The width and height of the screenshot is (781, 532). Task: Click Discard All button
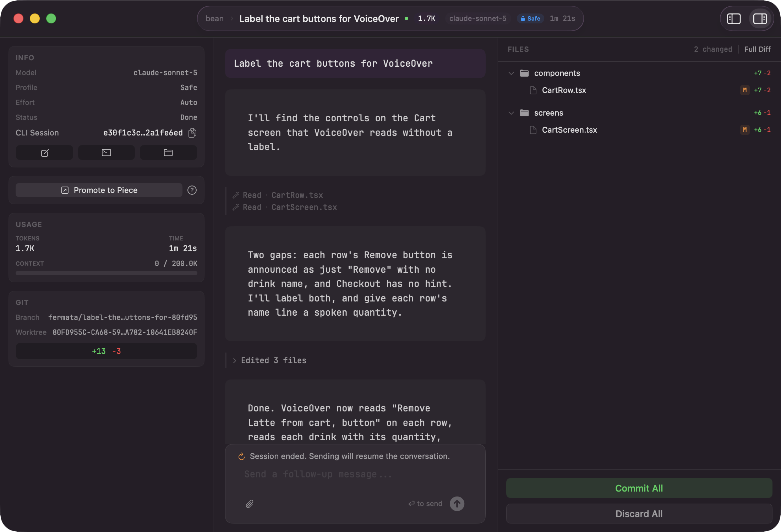[639, 514]
